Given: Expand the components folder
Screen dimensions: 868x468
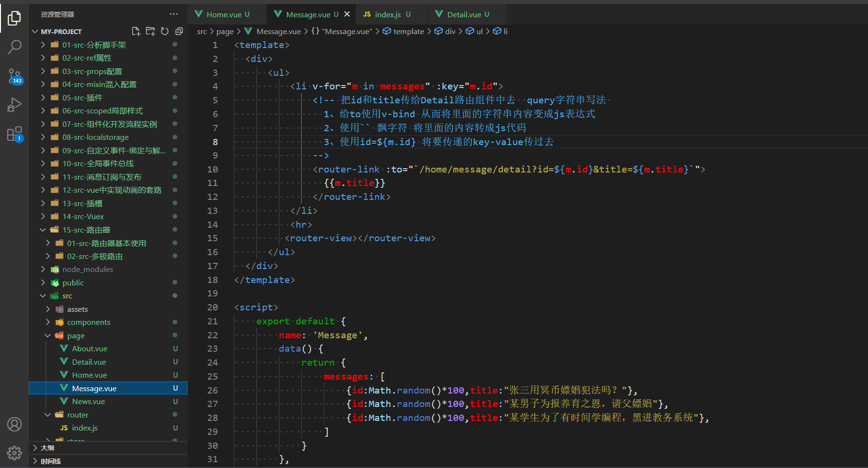Looking at the screenshot, I should [108, 322].
